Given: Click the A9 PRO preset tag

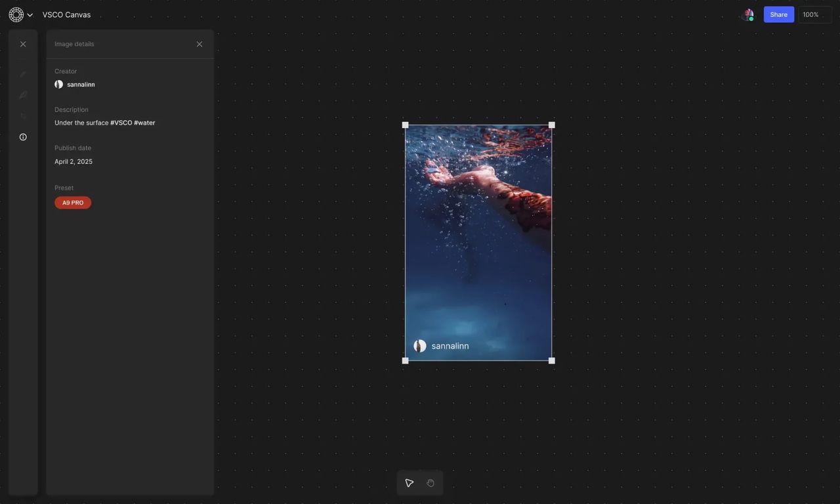Looking at the screenshot, I should [73, 203].
